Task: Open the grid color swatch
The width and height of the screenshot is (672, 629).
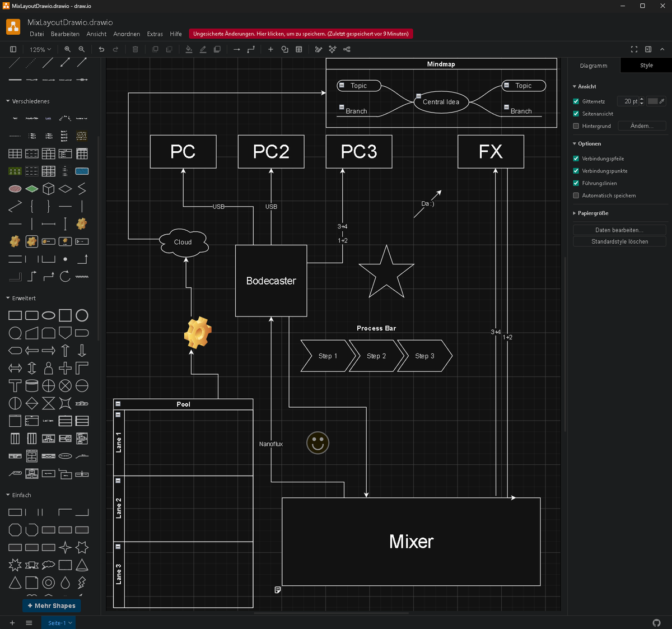Action: [653, 101]
